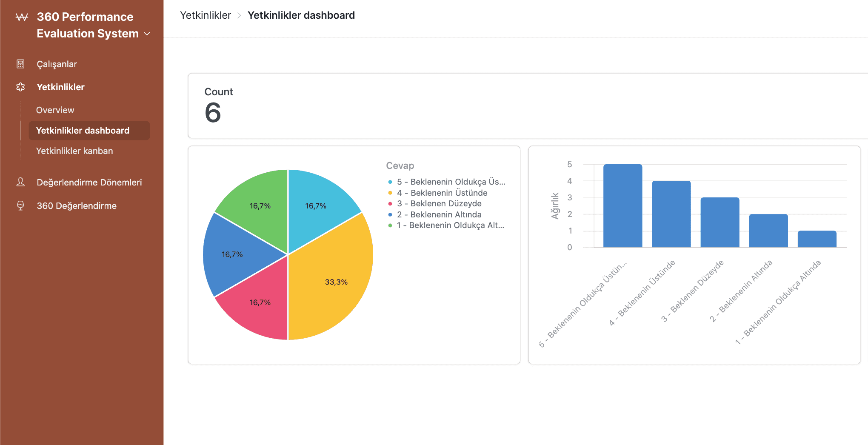Click the 360 Değerlendirme sidebar icon
This screenshot has width=868, height=445.
click(20, 205)
